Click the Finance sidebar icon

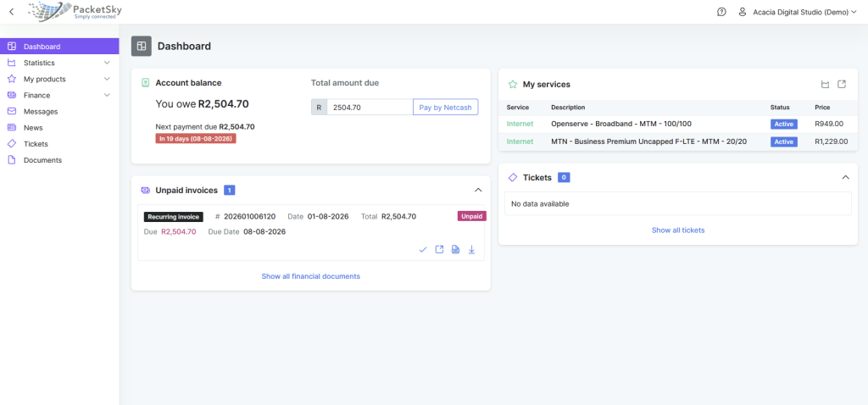12,95
